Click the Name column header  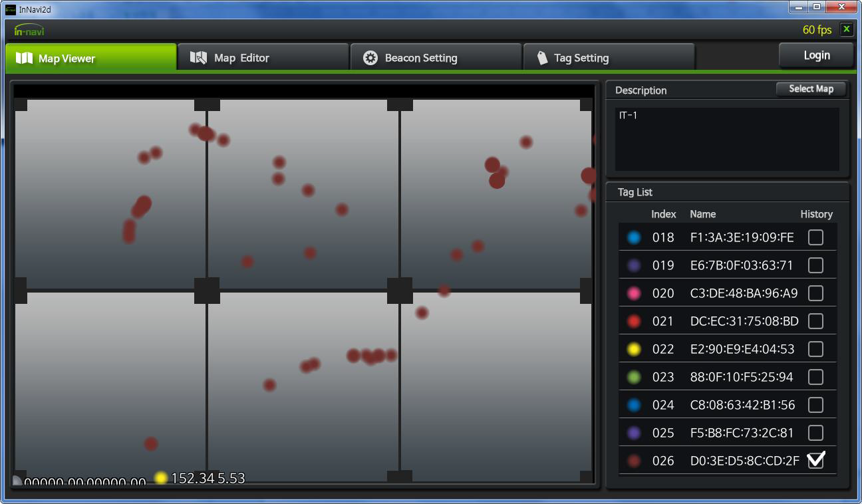pos(703,214)
